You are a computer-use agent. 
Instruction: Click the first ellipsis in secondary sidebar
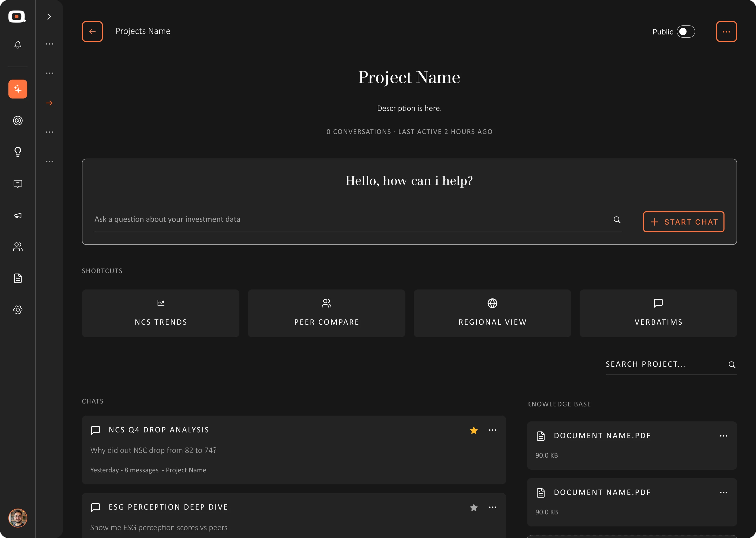point(49,44)
